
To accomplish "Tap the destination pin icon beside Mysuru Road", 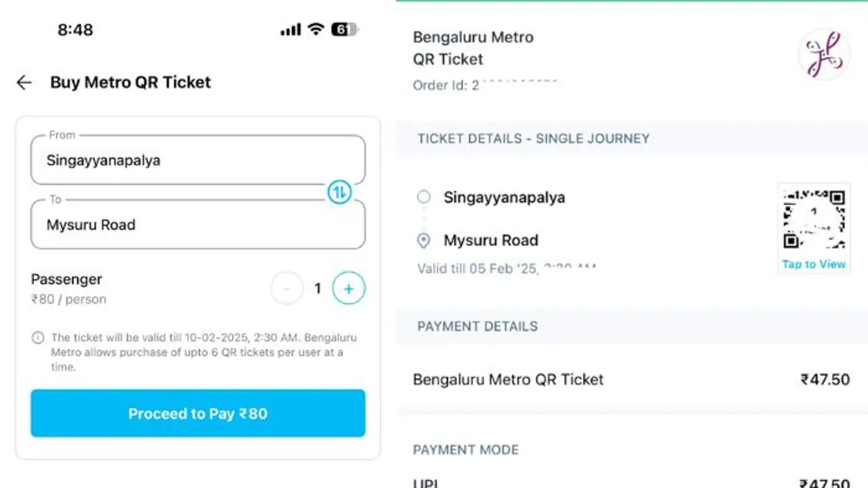I will tap(423, 241).
